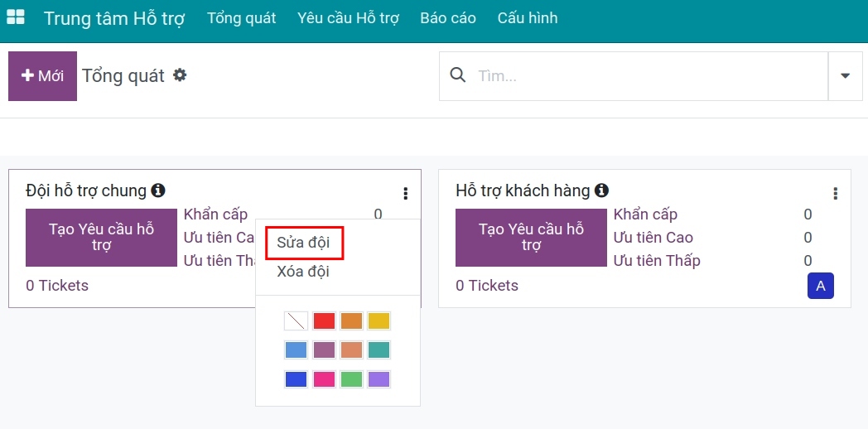868x429 pixels.
Task: Pick the pink color swatch
Action: coord(324,379)
